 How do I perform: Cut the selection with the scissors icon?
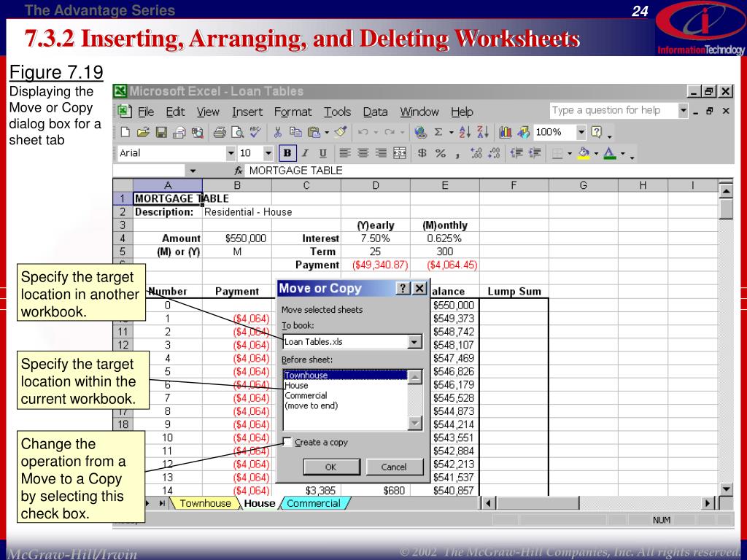(278, 133)
